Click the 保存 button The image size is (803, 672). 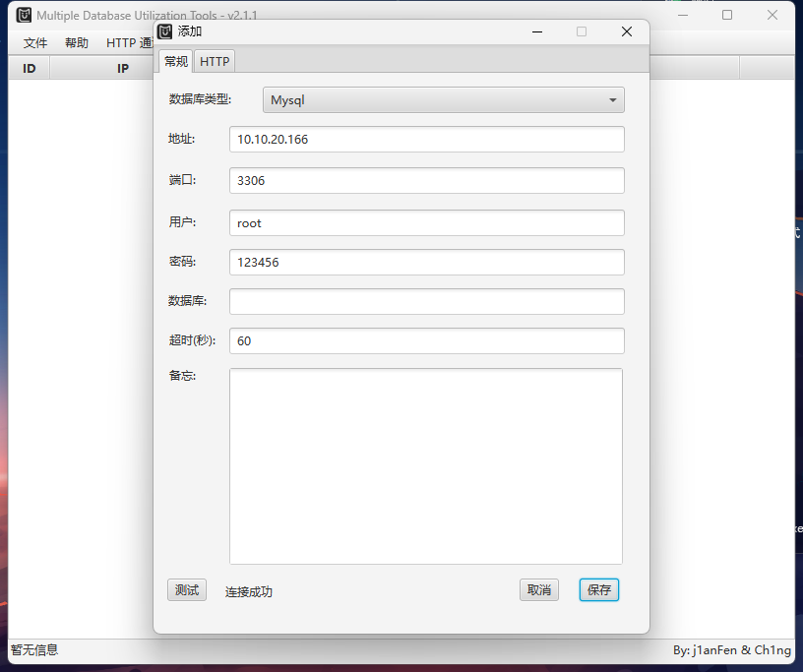pyautogui.click(x=599, y=590)
